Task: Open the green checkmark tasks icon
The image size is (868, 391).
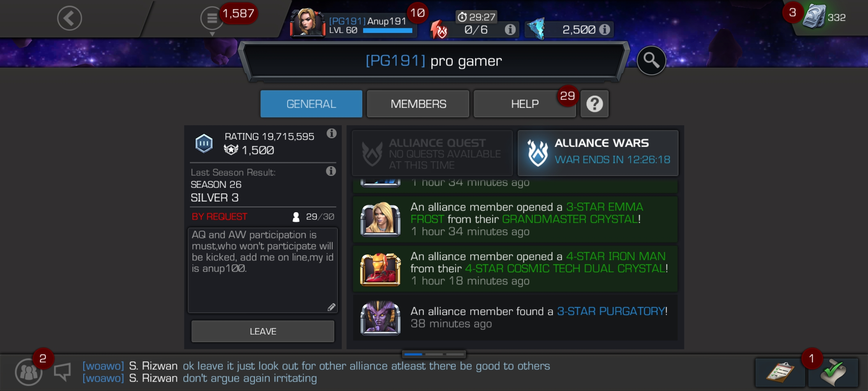Action: tap(833, 373)
